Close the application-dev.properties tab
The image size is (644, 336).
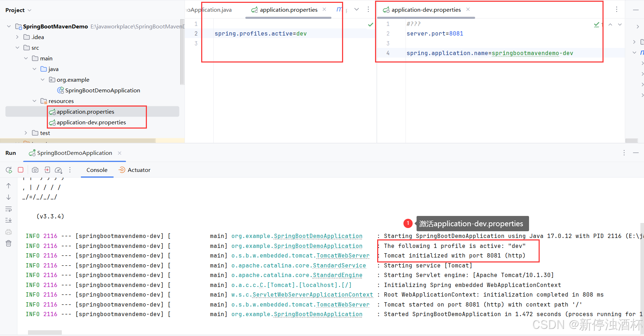[468, 10]
